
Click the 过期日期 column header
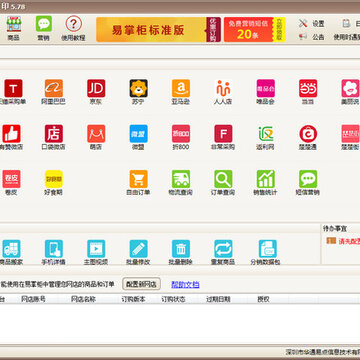pyautogui.click(x=218, y=299)
